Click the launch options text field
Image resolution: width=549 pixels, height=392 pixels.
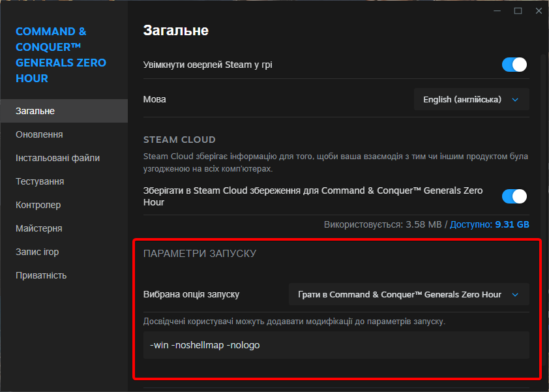click(336, 345)
